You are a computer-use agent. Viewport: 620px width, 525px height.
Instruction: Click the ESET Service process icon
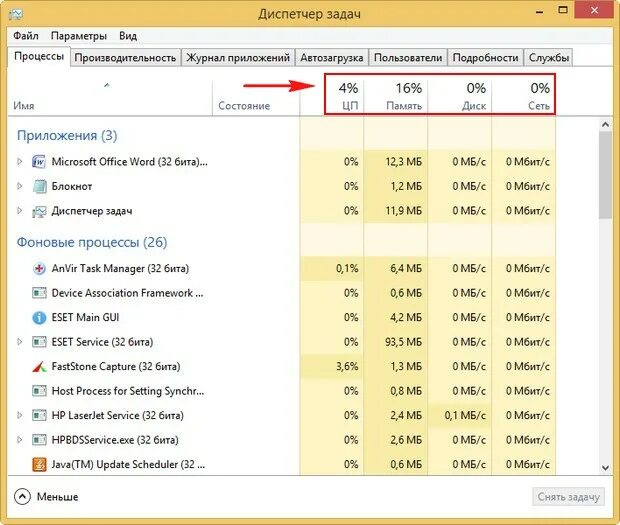[x=39, y=342]
